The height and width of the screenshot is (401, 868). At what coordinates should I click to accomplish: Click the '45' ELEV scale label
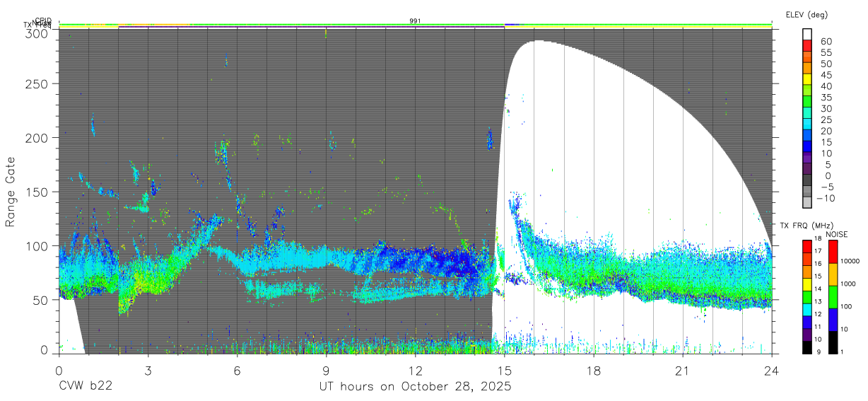pyautogui.click(x=826, y=74)
